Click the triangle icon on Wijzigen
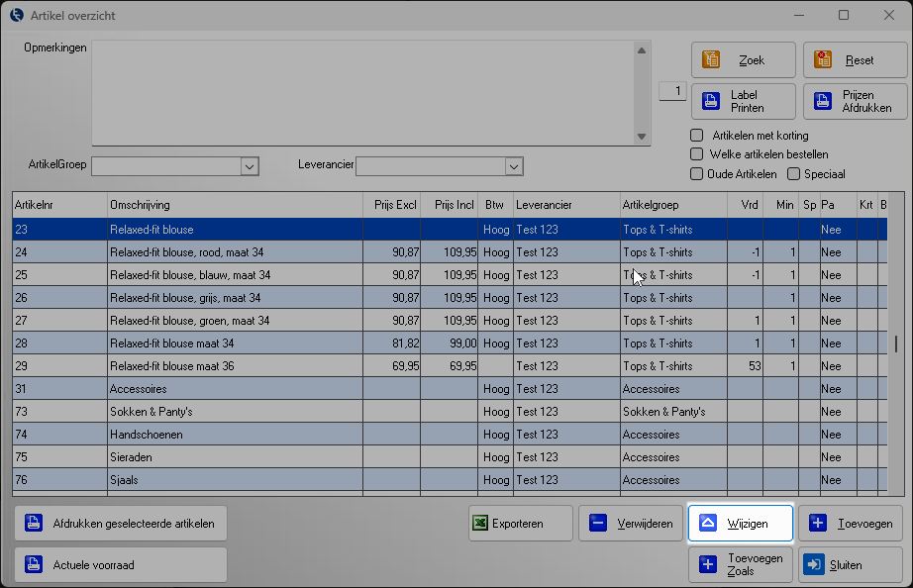 (708, 523)
